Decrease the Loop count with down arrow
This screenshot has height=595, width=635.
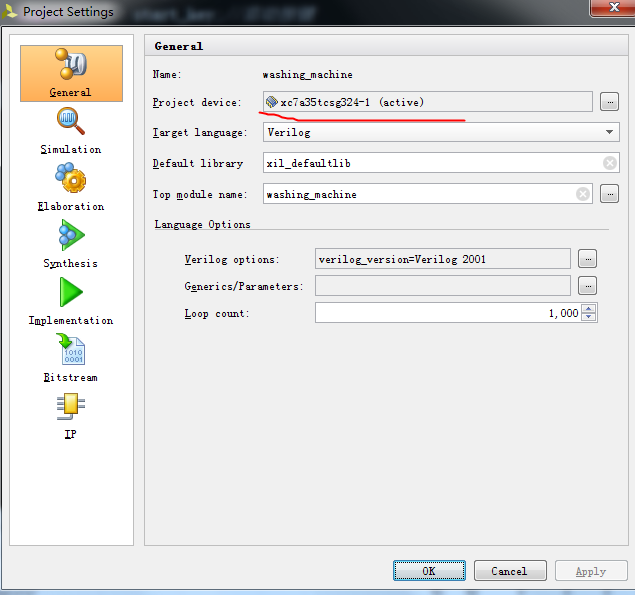[589, 317]
